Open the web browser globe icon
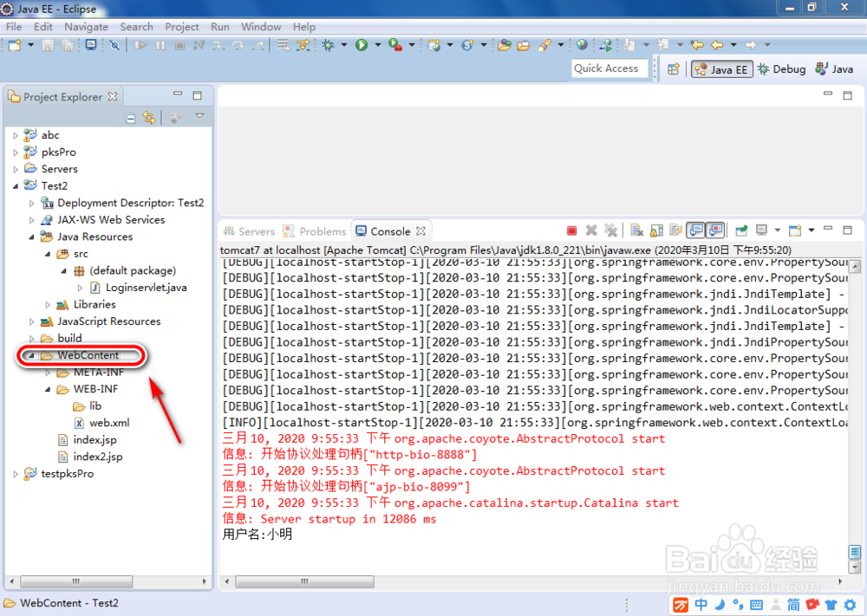Viewport: 867px width, 616px height. click(x=582, y=45)
